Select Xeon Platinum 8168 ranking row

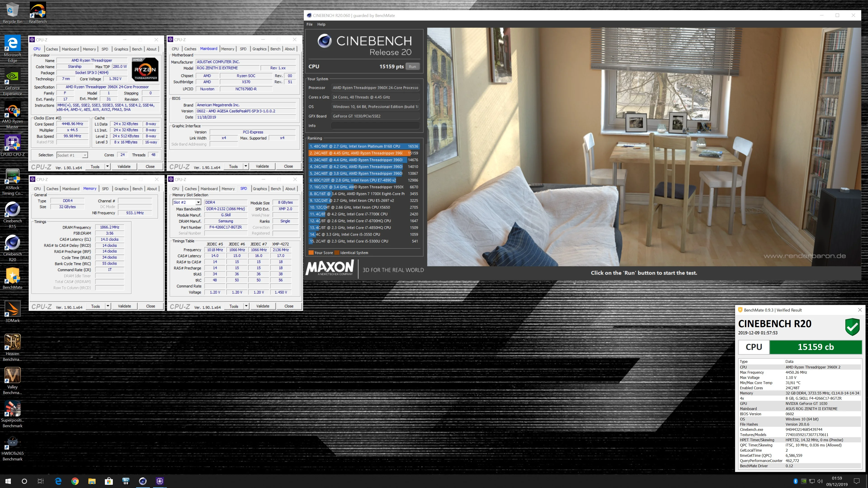tap(364, 146)
